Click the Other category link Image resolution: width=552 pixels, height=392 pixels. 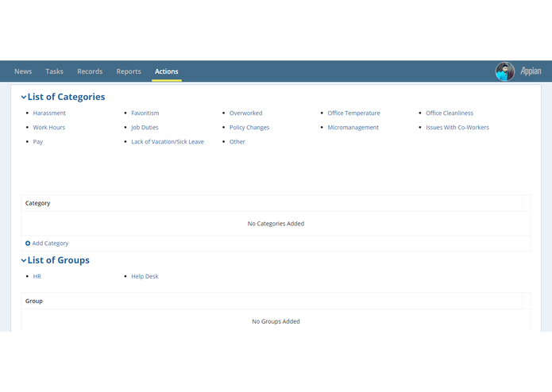coord(237,142)
